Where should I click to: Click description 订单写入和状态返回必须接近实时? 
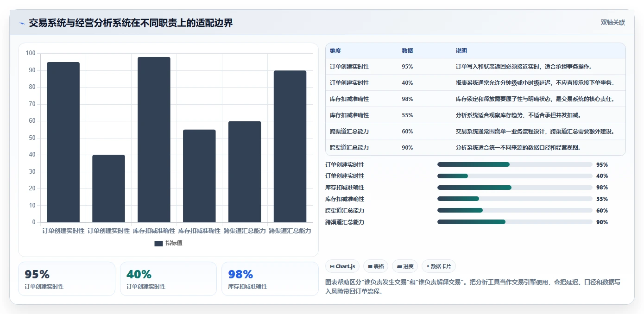(x=524, y=67)
